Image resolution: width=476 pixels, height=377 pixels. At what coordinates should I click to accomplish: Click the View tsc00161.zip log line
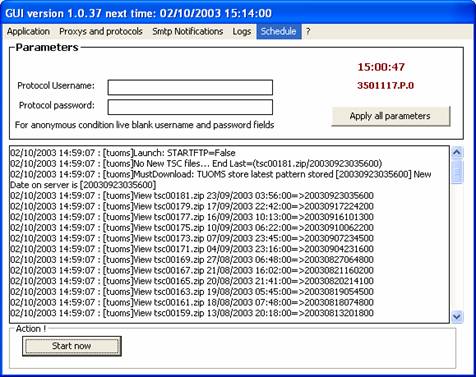[x=192, y=302]
